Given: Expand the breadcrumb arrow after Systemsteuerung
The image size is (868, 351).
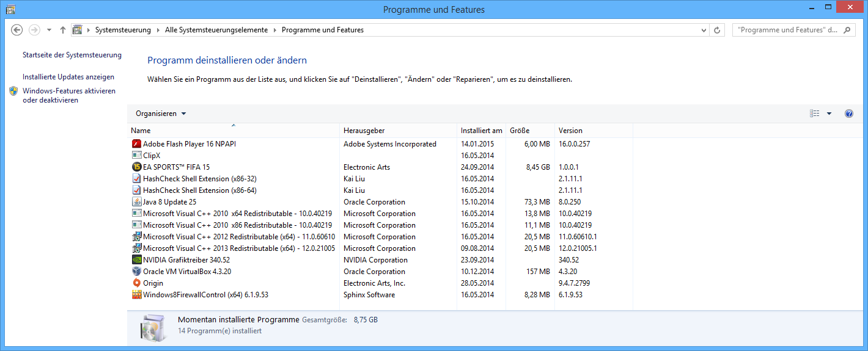Looking at the screenshot, I should pos(158,30).
